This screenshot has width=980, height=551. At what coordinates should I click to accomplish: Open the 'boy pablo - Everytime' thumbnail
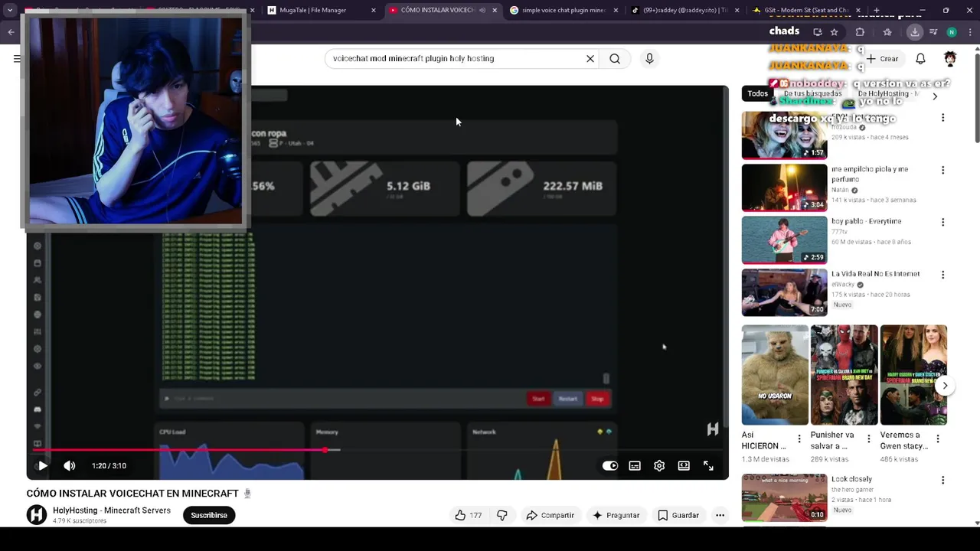(x=784, y=240)
